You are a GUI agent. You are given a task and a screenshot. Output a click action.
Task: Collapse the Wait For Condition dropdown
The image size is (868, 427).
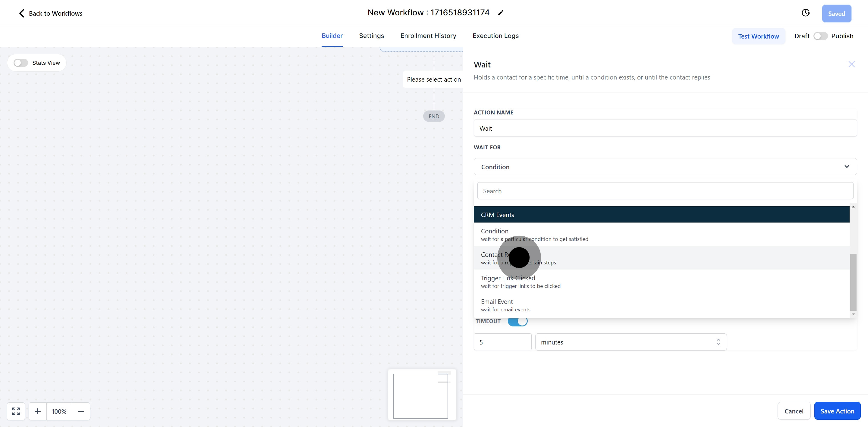pyautogui.click(x=847, y=167)
